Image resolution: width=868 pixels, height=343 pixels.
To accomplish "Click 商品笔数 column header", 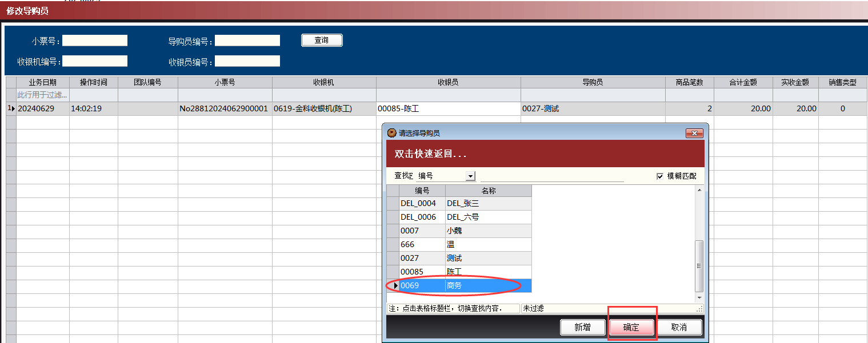I will [690, 82].
